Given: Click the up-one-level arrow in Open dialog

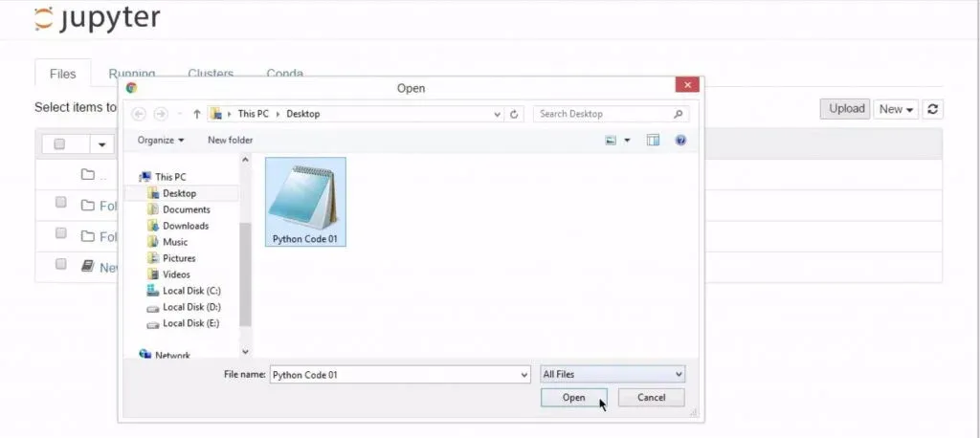Looking at the screenshot, I should [x=197, y=114].
